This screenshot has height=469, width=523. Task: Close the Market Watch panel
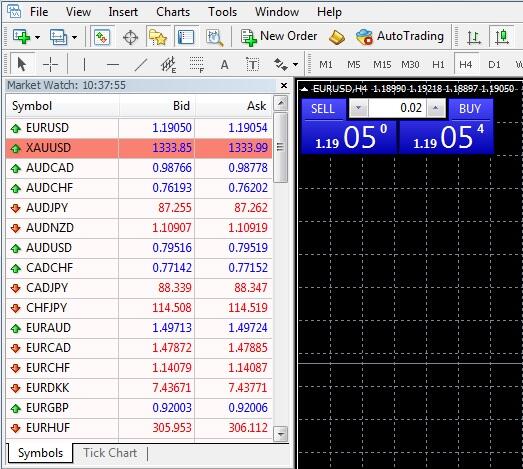point(284,85)
